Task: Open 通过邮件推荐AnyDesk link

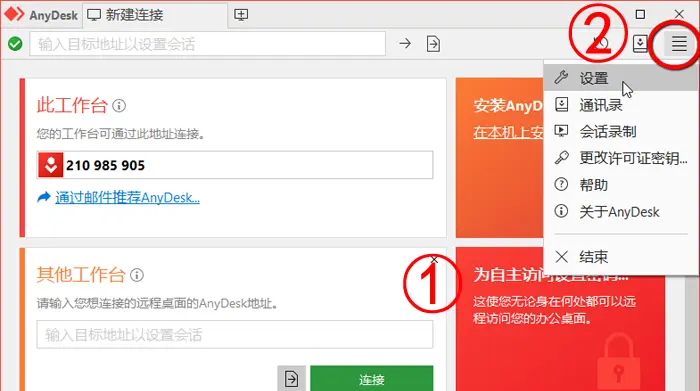Action: [127, 197]
